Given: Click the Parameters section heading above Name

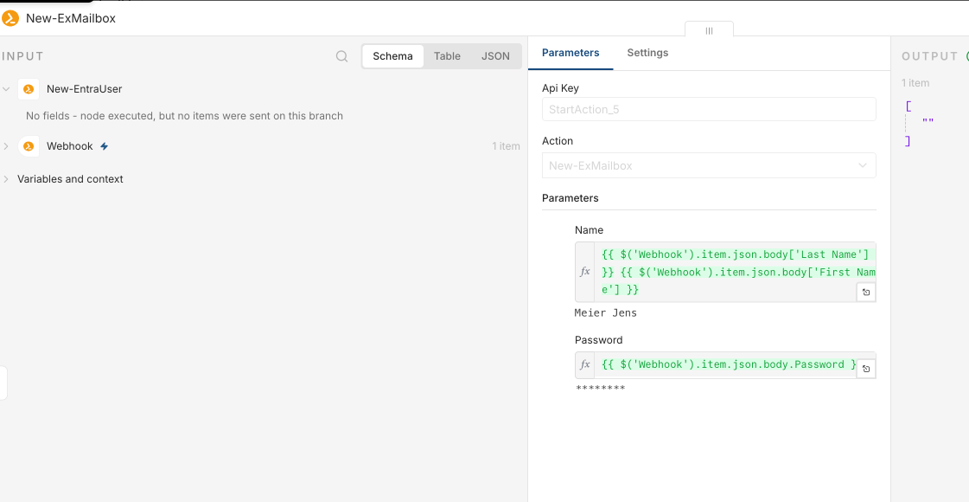Looking at the screenshot, I should click(x=570, y=198).
